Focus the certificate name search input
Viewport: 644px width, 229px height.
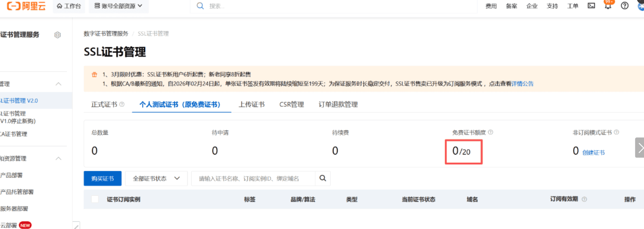[253, 178]
